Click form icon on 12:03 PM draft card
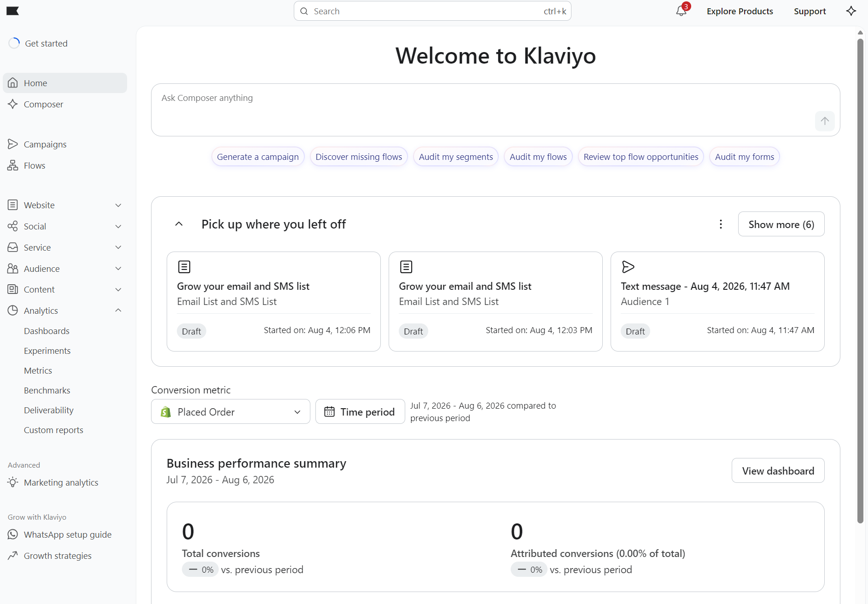868x604 pixels. tap(406, 267)
